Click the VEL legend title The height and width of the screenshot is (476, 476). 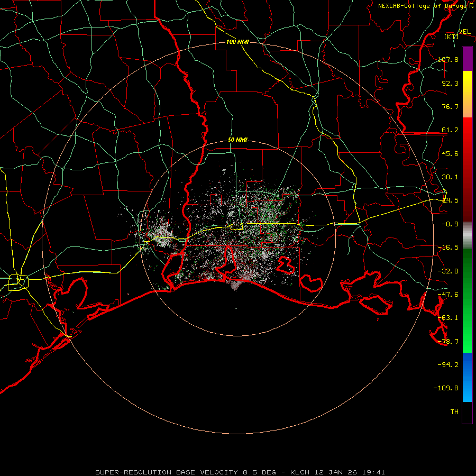(x=464, y=32)
